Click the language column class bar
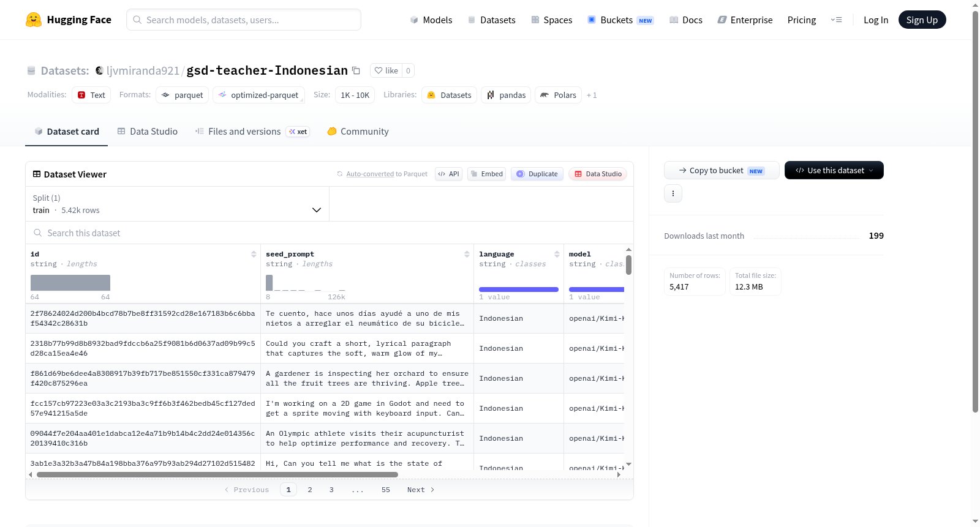The image size is (980, 527). pos(519,290)
